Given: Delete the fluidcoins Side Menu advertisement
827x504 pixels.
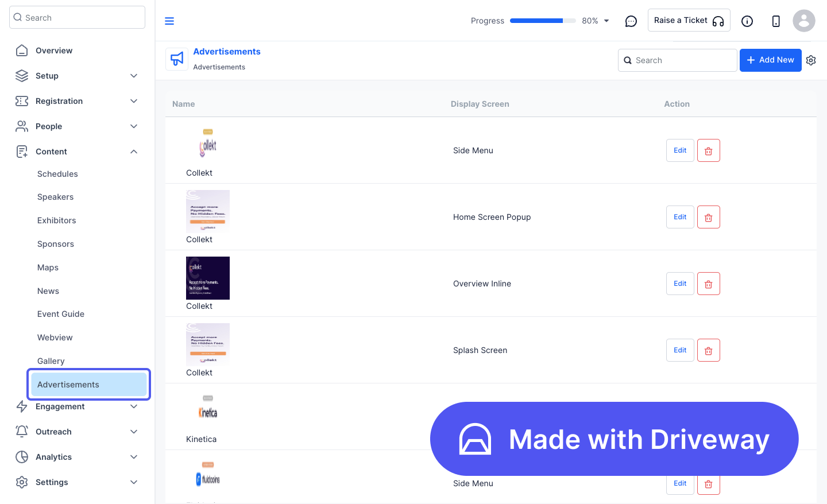Looking at the screenshot, I should click(709, 485).
